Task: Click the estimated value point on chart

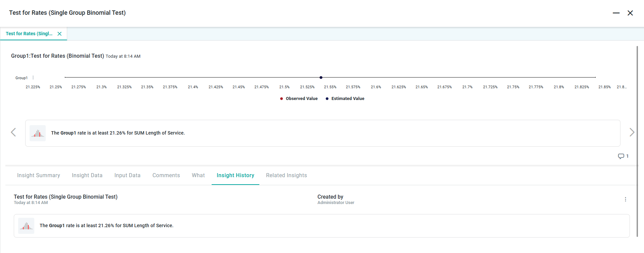Action: pyautogui.click(x=321, y=78)
